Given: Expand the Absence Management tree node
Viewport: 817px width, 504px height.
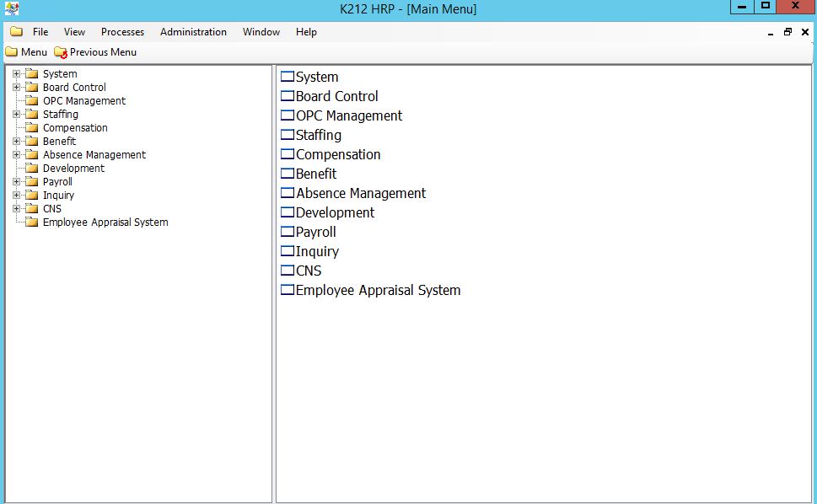Looking at the screenshot, I should point(16,155).
